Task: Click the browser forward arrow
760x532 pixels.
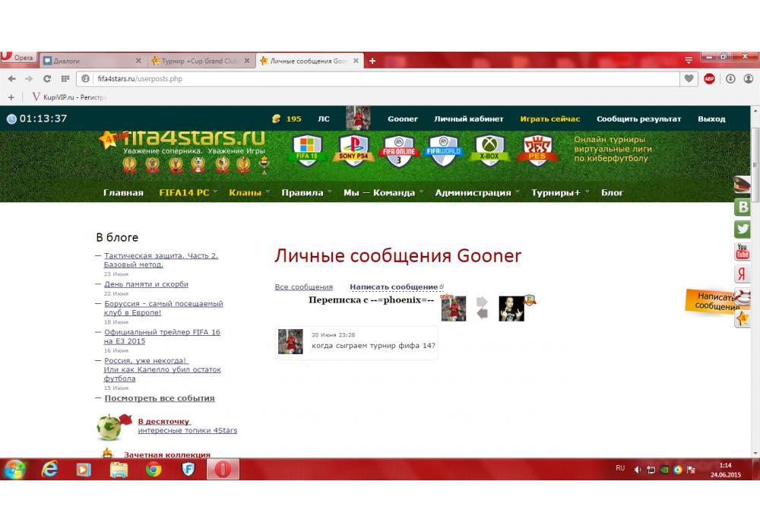Action: 29,78
